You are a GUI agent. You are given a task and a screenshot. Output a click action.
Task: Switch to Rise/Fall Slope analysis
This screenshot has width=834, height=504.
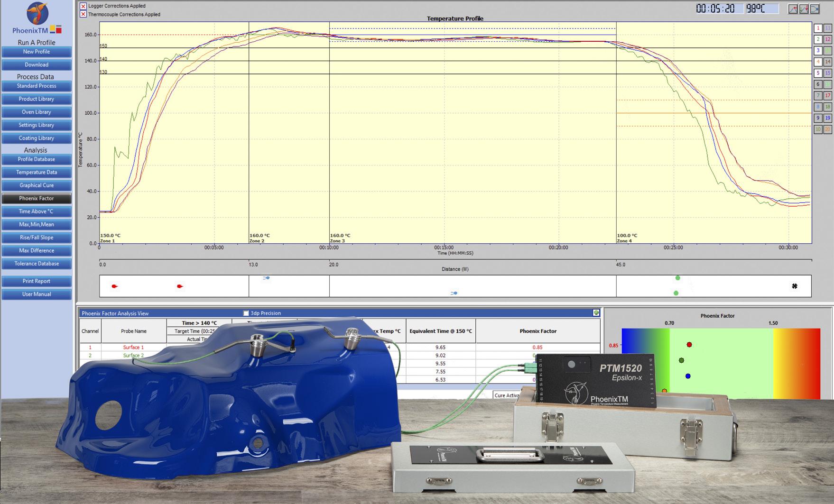coord(37,238)
